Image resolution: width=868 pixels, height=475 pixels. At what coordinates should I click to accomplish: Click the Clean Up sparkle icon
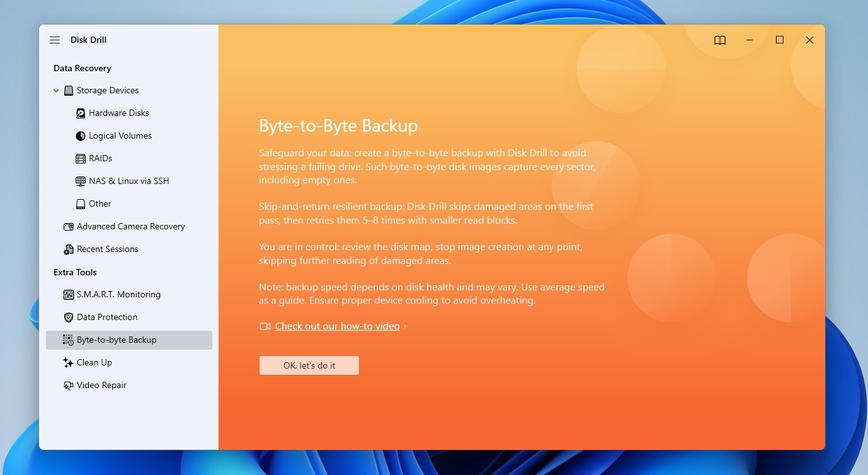coord(69,363)
